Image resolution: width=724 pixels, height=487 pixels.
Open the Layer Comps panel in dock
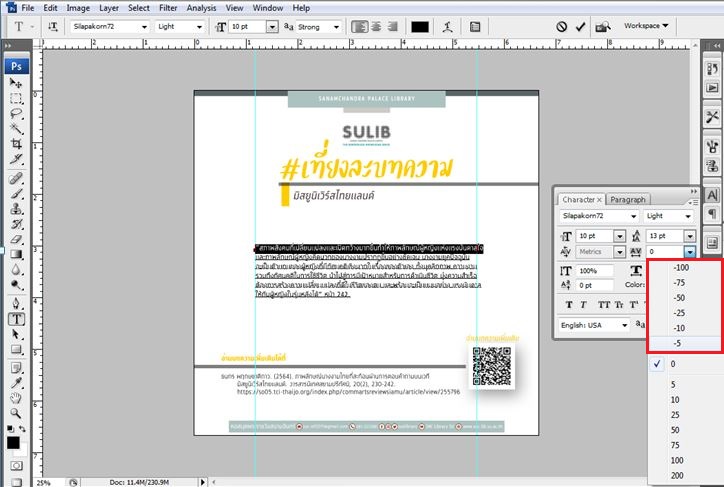point(712,243)
